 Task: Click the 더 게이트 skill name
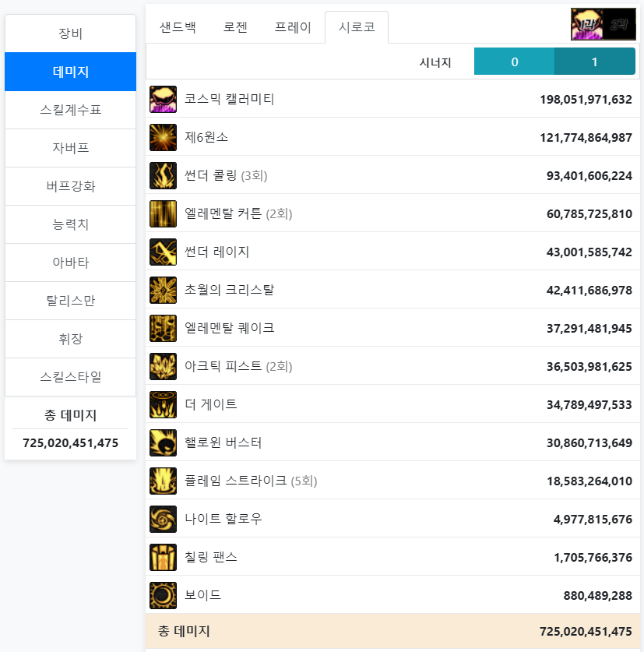coord(211,404)
